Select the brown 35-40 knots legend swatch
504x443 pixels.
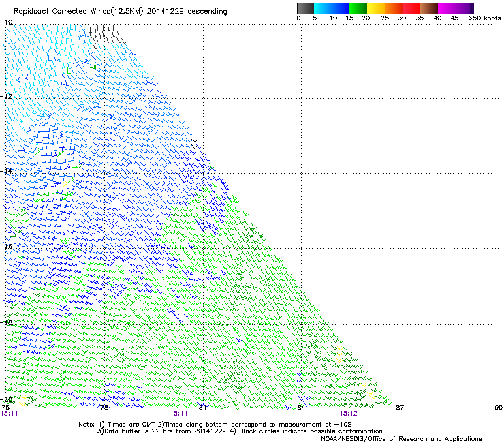click(x=429, y=8)
